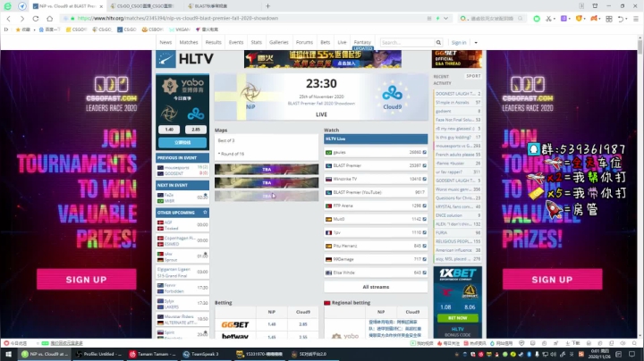Open the BLAST Premier stream row
This screenshot has height=361, width=644.
376,165
